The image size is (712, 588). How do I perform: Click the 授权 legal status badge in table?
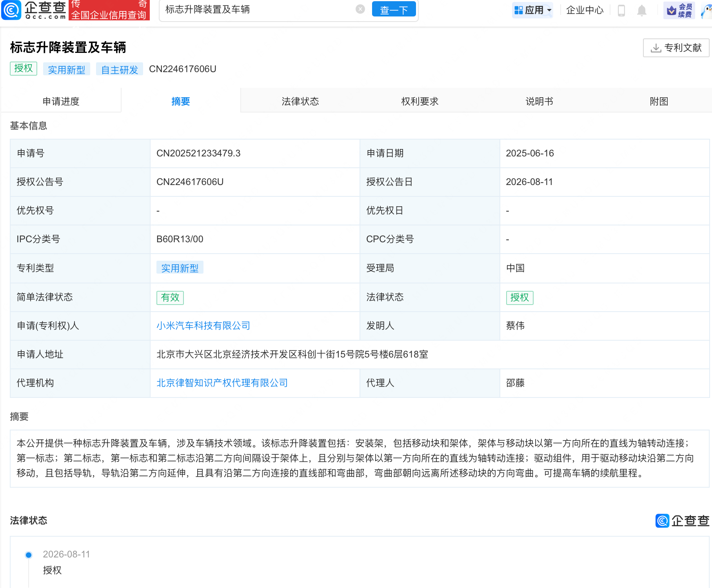click(519, 298)
